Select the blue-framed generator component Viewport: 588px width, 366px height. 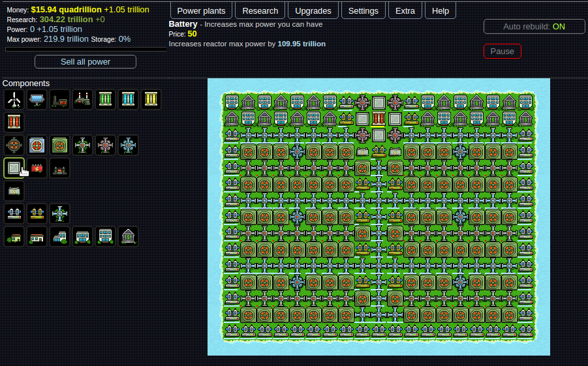click(x=37, y=145)
